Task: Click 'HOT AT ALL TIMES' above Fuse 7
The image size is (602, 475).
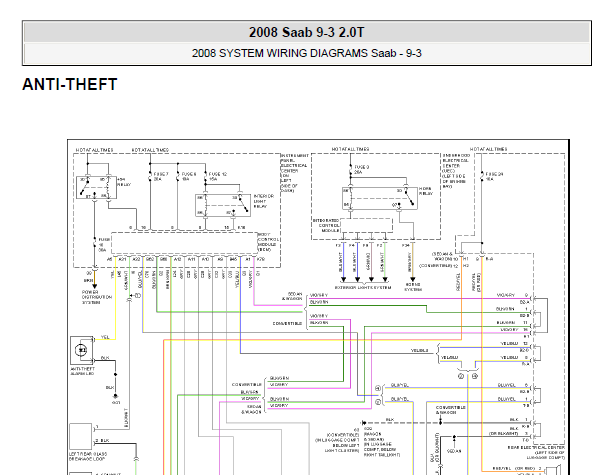Action: tap(150, 150)
